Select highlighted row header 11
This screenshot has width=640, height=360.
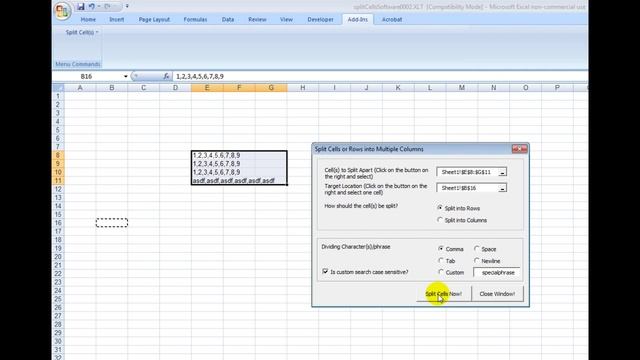coord(58,180)
